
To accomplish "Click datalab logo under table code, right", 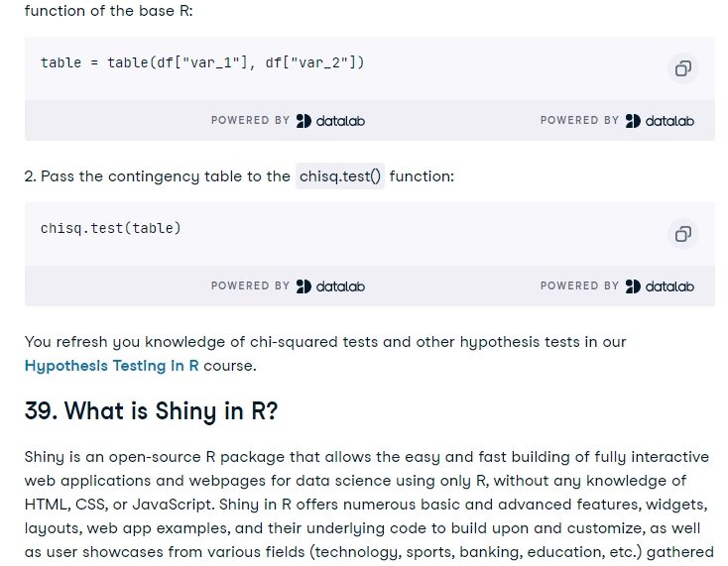I will [x=660, y=121].
